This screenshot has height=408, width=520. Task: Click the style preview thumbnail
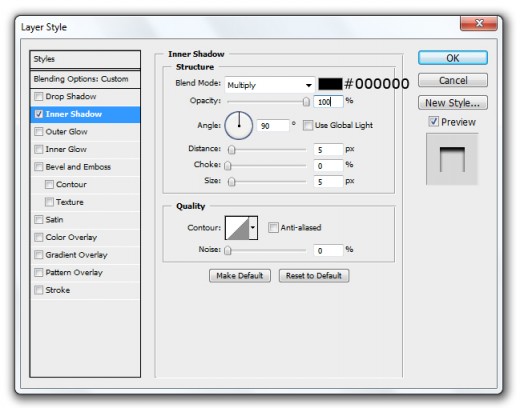(x=452, y=159)
